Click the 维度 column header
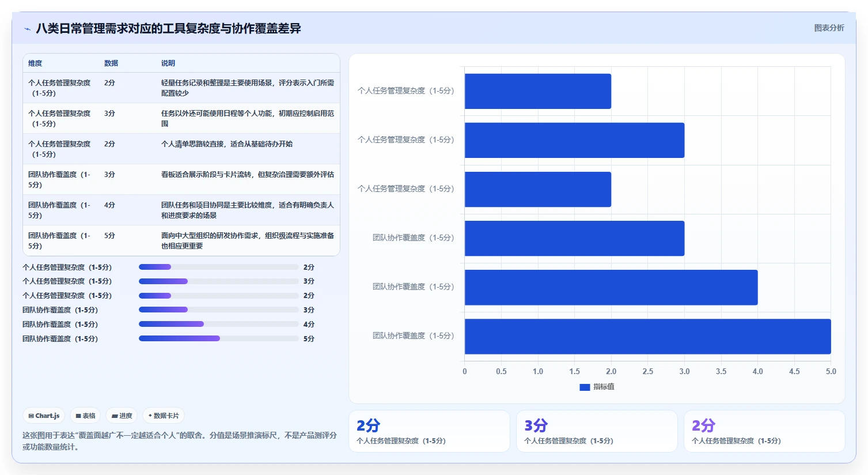This screenshot has width=868, height=475. 35,63
